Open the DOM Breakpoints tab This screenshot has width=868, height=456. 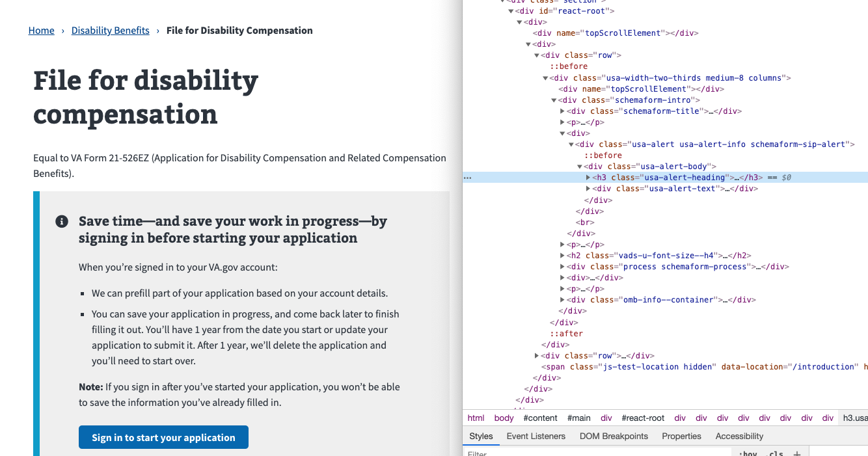point(614,436)
